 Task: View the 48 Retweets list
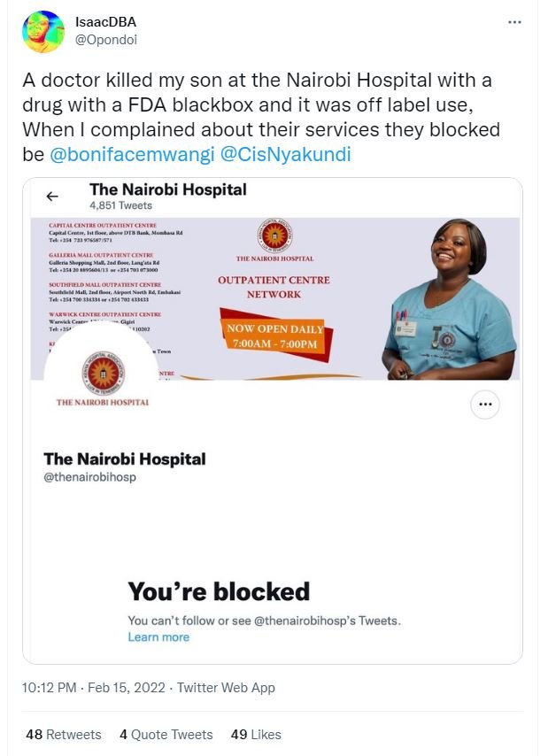coord(64,734)
